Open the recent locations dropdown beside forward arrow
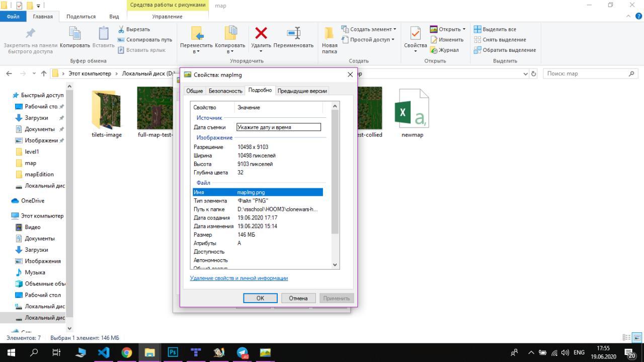 pyautogui.click(x=34, y=74)
